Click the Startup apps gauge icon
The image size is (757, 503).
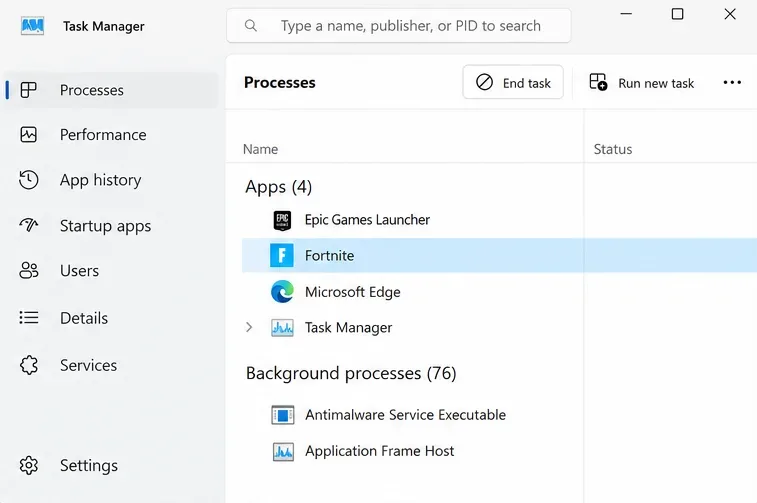(28, 225)
